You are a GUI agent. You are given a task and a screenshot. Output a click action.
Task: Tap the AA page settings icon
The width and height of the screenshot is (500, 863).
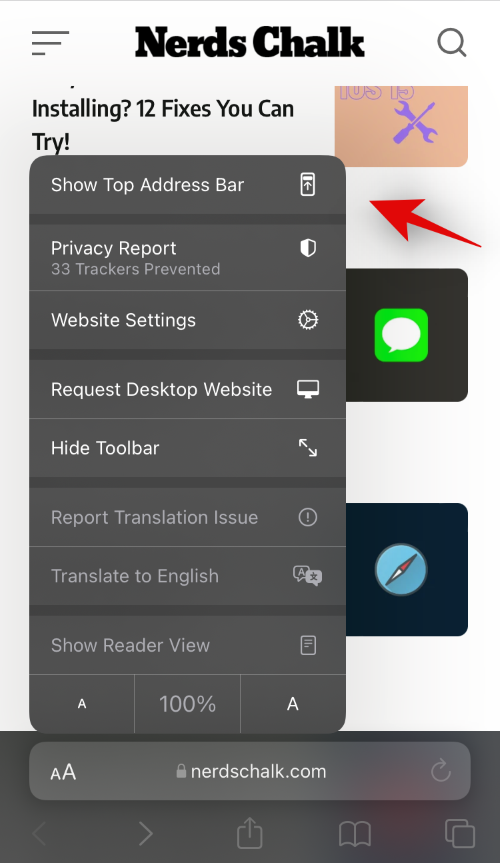click(63, 772)
